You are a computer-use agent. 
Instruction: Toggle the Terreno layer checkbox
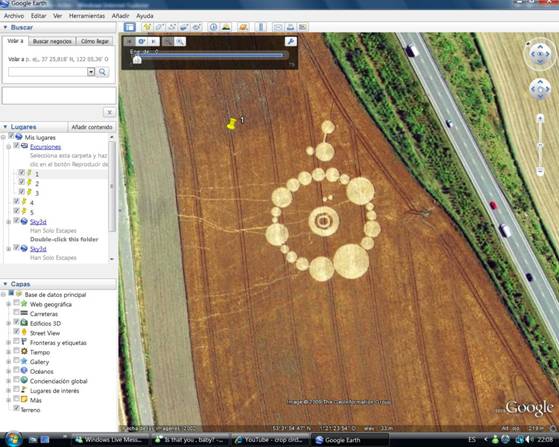point(16,408)
